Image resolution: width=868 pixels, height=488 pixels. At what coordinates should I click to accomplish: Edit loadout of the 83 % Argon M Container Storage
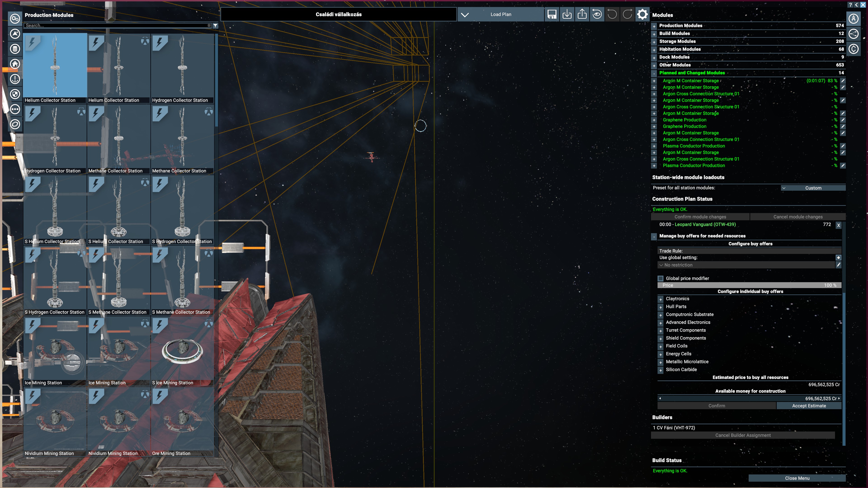tap(843, 81)
